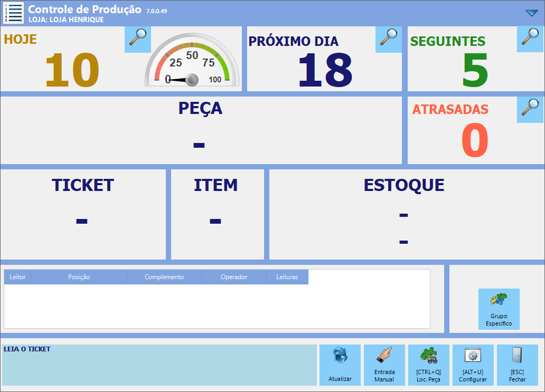Open the ATRASADAS magnifier search
The height and width of the screenshot is (392, 545).
tap(530, 110)
